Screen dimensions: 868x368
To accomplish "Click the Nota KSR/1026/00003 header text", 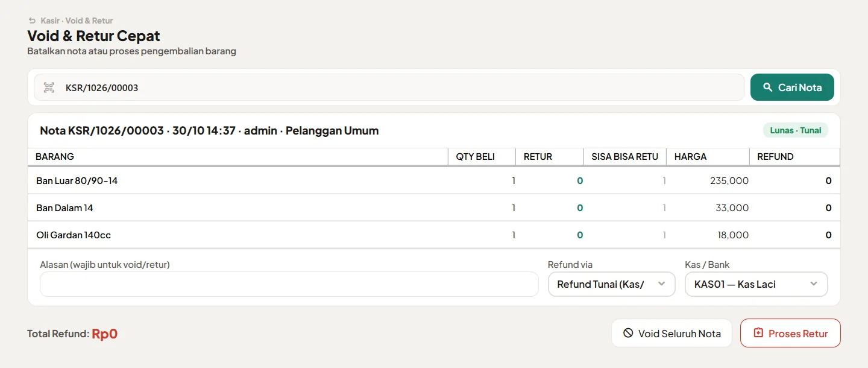I will click(209, 130).
